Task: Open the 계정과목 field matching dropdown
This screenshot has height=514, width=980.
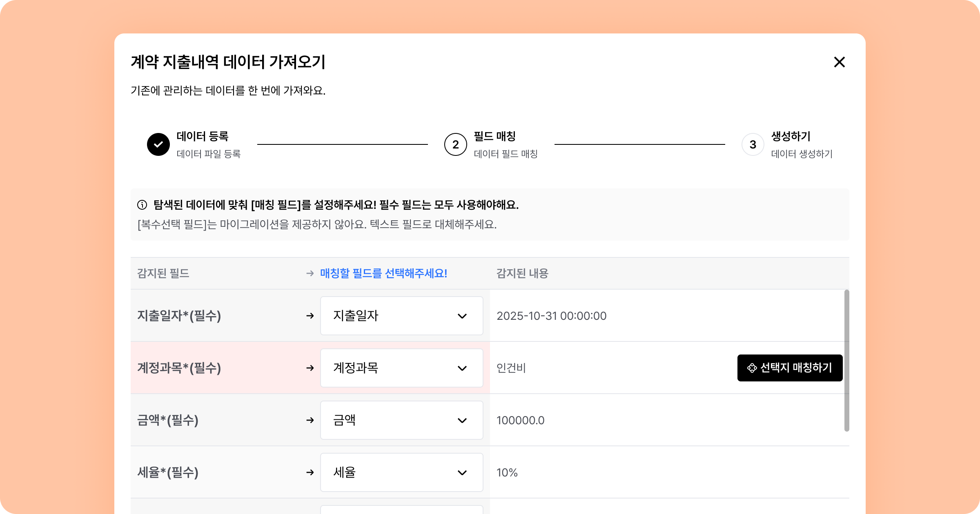Action: tap(401, 368)
